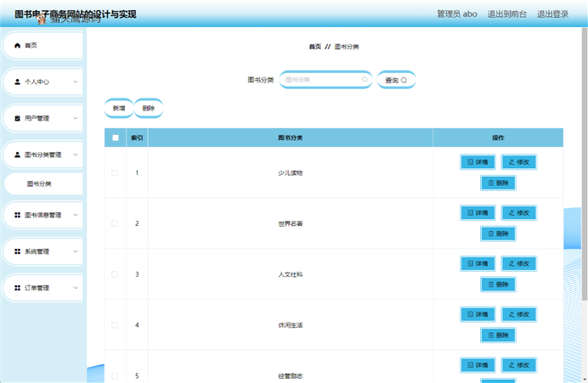Click 删除 for 休闲生活 row
Viewport: 588px width, 383px height.
(499, 335)
